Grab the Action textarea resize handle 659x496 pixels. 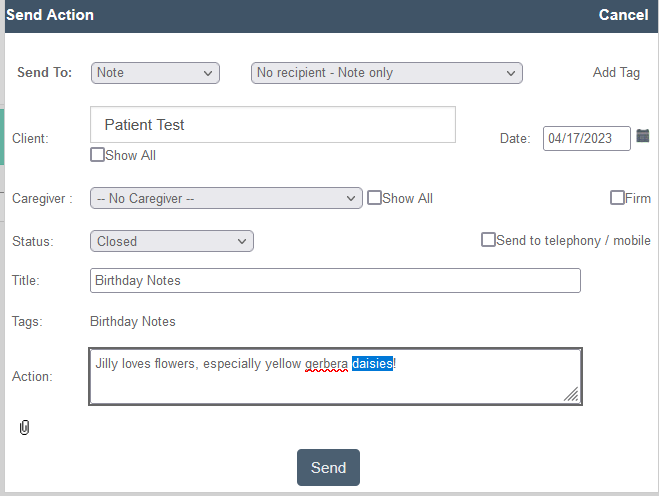tap(572, 394)
